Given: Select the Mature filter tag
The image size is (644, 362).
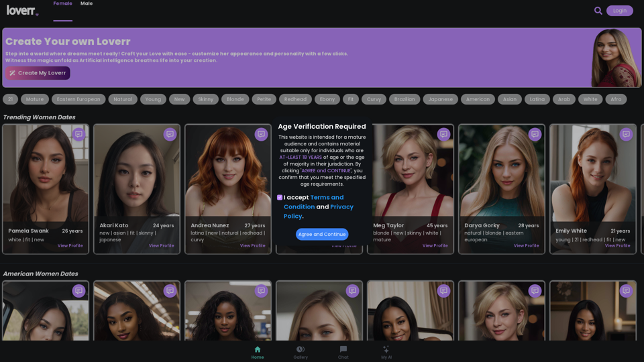Looking at the screenshot, I should point(35,99).
